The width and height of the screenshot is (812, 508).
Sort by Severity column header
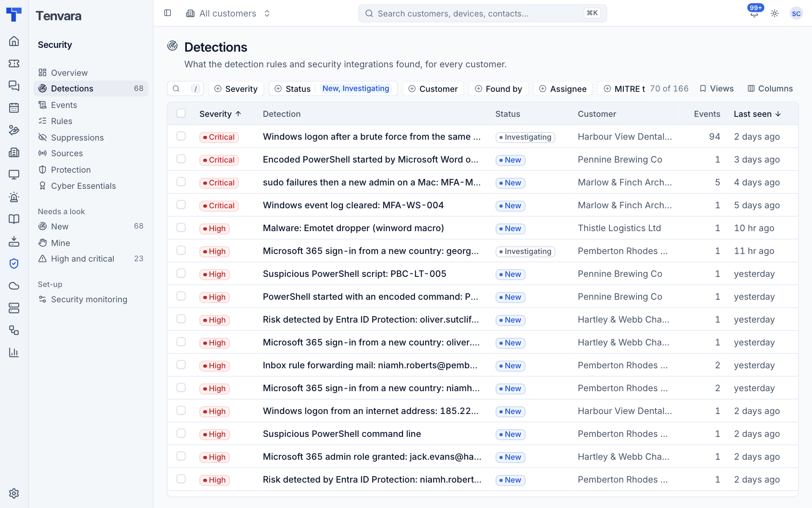coord(220,114)
